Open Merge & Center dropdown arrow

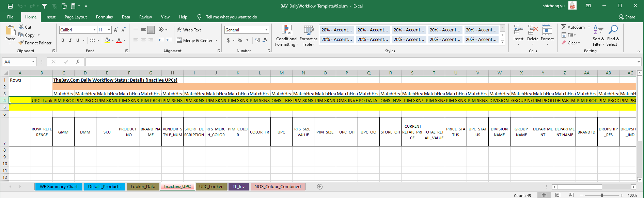pos(216,40)
